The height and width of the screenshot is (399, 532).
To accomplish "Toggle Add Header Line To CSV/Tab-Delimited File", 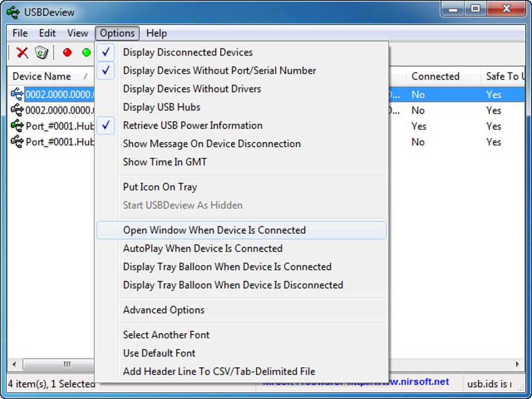I will pyautogui.click(x=241, y=372).
